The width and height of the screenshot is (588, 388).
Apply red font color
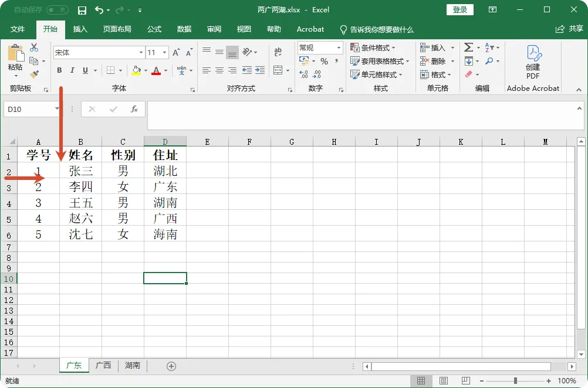click(156, 70)
